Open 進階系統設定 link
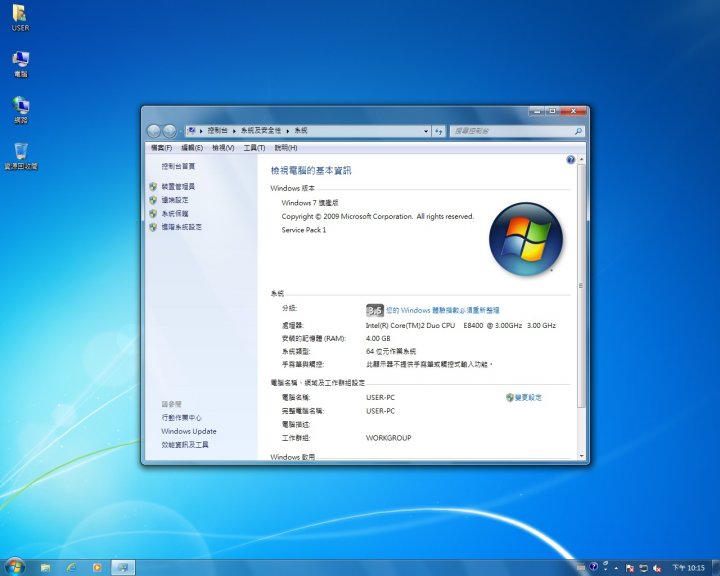This screenshot has width=720, height=576. (181, 227)
